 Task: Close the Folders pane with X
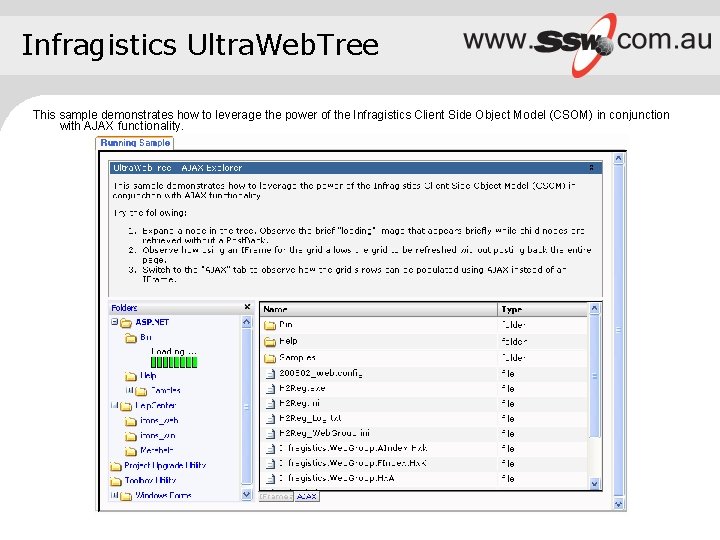click(247, 307)
